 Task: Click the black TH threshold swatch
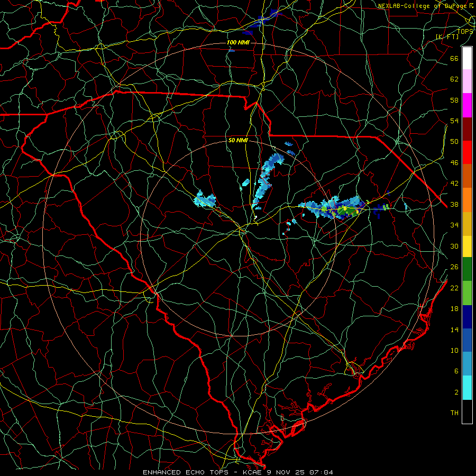[x=467, y=411]
